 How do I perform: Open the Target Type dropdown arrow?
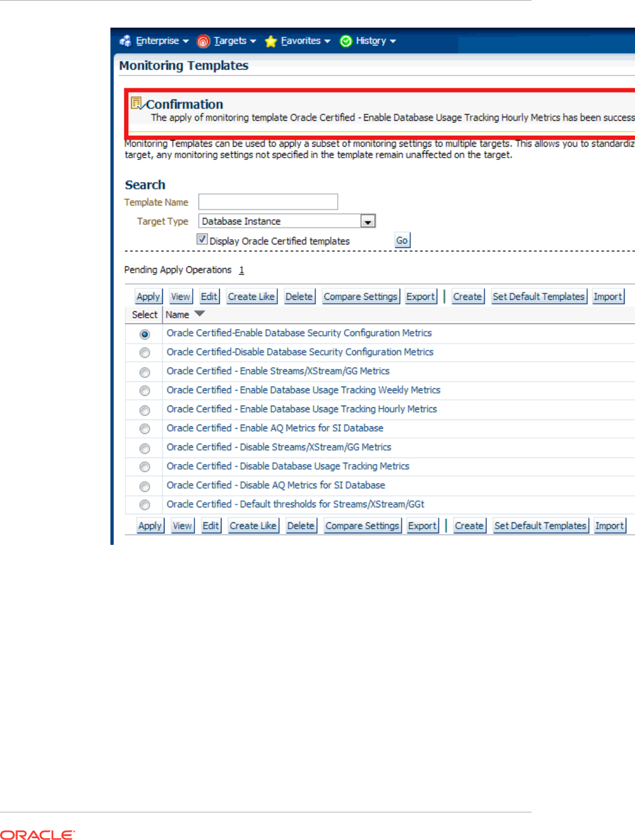coord(368,221)
